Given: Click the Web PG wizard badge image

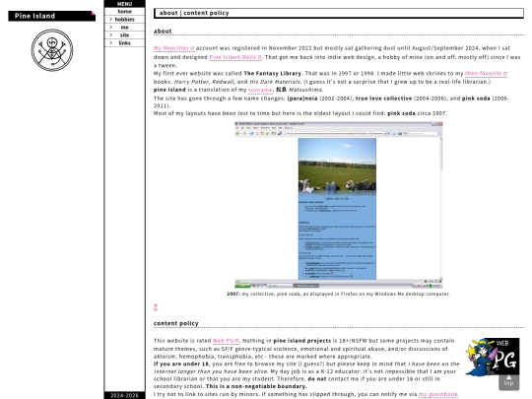Looking at the screenshot, I should (492, 357).
